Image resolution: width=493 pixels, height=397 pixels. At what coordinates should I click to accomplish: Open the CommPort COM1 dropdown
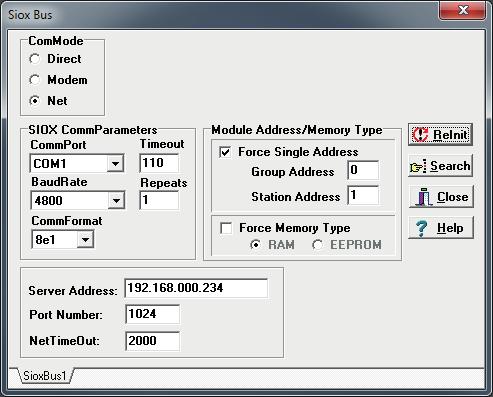coord(115,164)
